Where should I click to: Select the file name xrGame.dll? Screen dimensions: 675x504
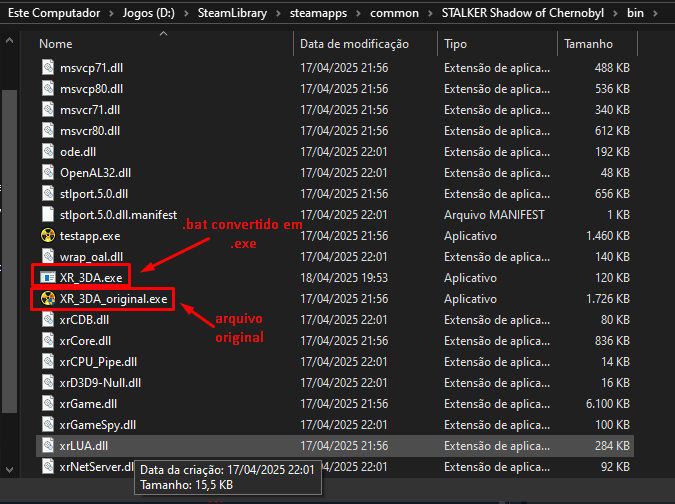tap(88, 403)
